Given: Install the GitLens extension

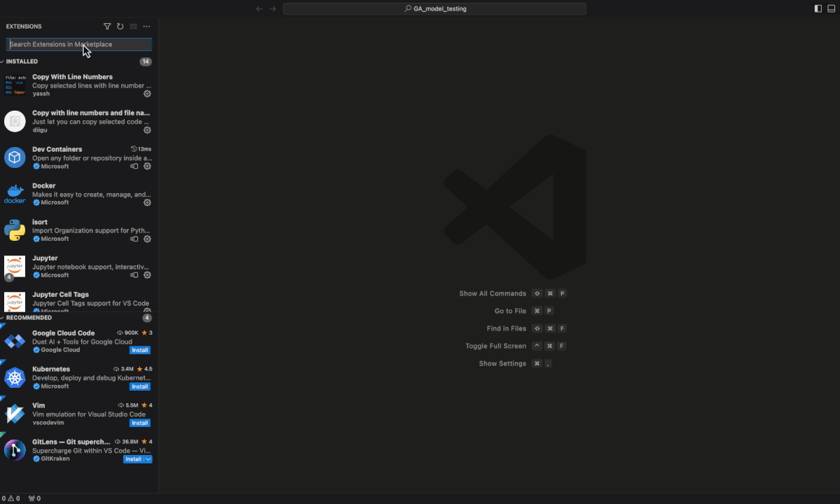Looking at the screenshot, I should 134,459.
